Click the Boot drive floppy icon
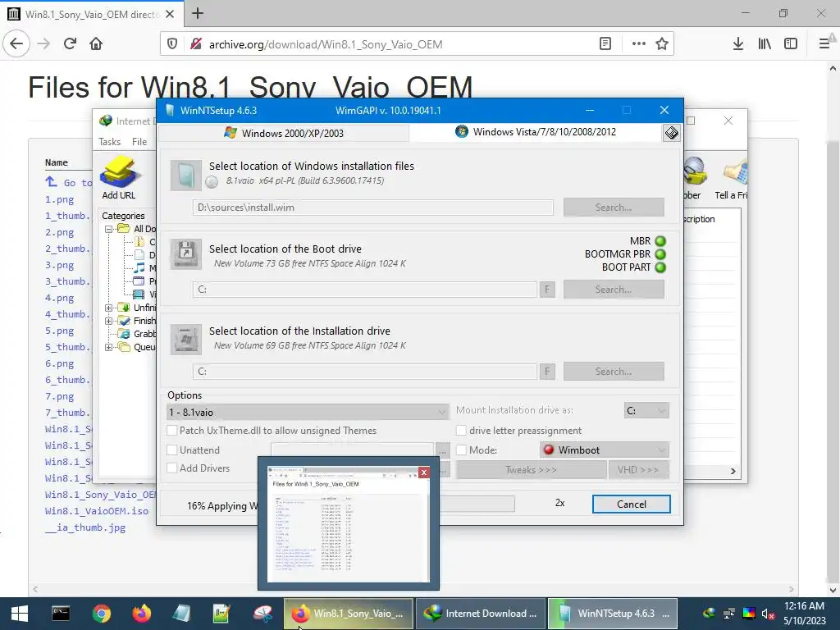The image size is (840, 630). [186, 254]
